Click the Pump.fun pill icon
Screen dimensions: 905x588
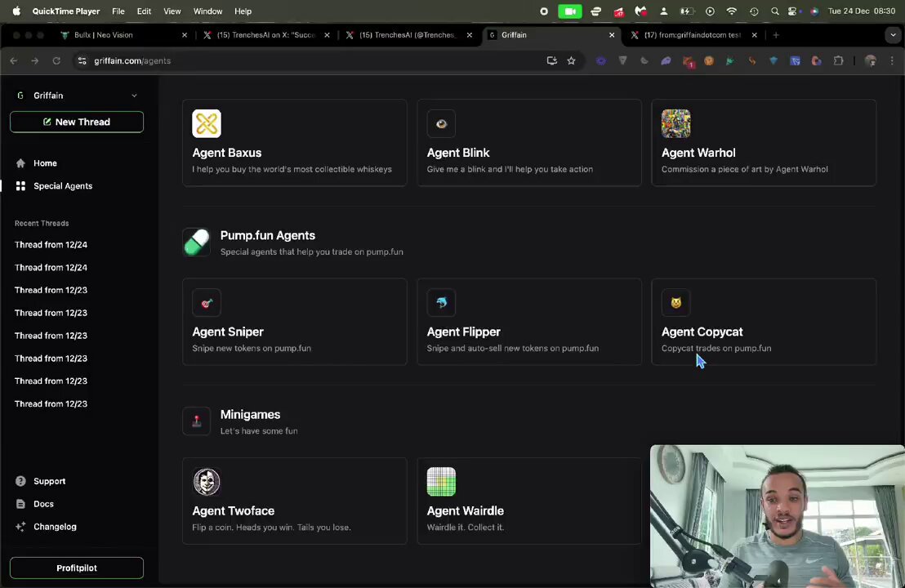click(x=197, y=243)
